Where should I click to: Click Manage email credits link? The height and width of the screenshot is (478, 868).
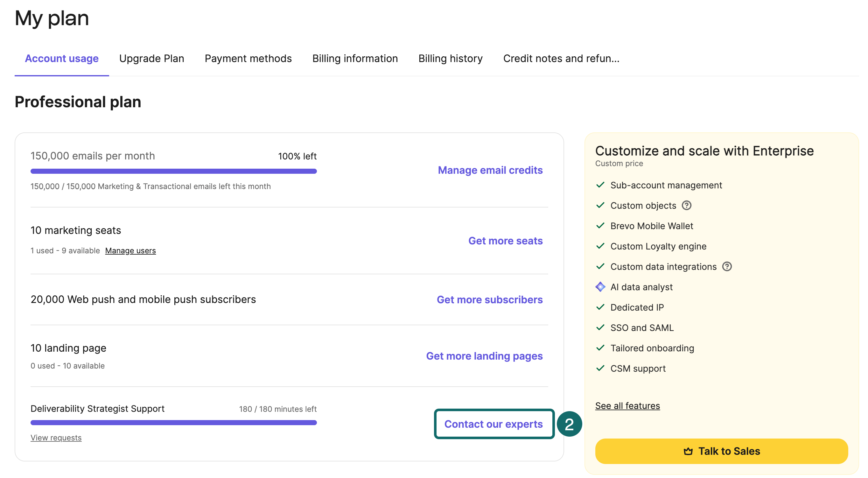pyautogui.click(x=490, y=170)
